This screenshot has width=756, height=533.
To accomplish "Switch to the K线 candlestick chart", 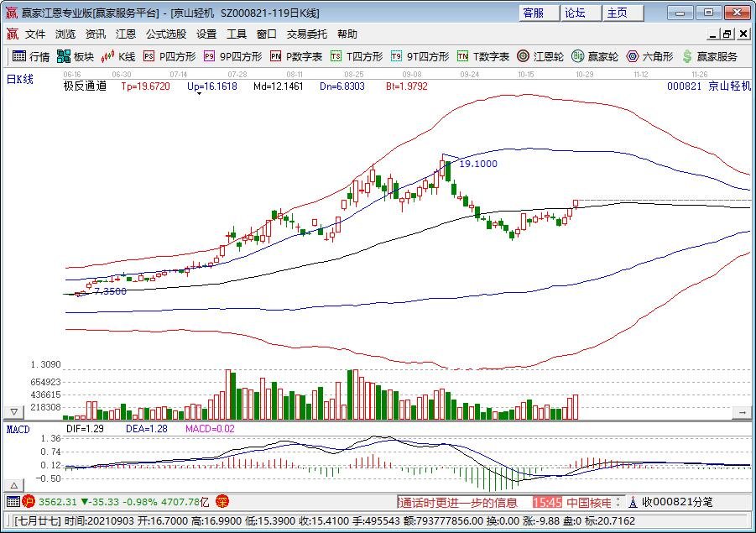I will 118,56.
